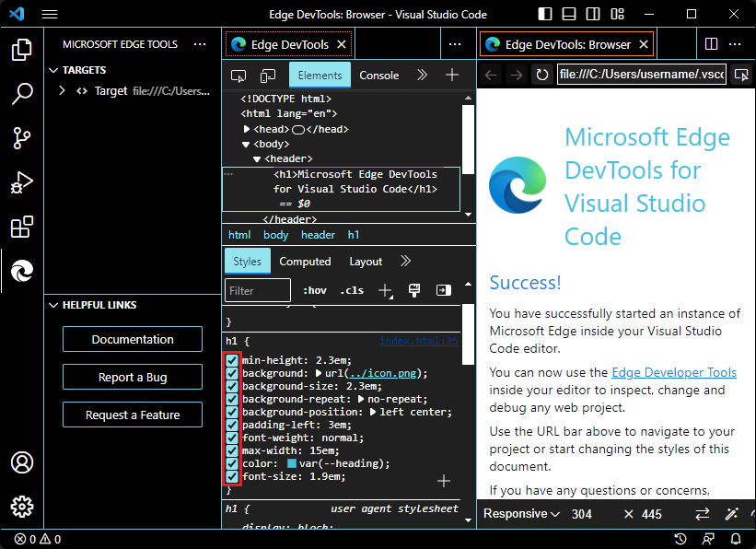The image size is (756, 549).
Task: Uncheck the font-weight: normal property
Action: (x=232, y=437)
